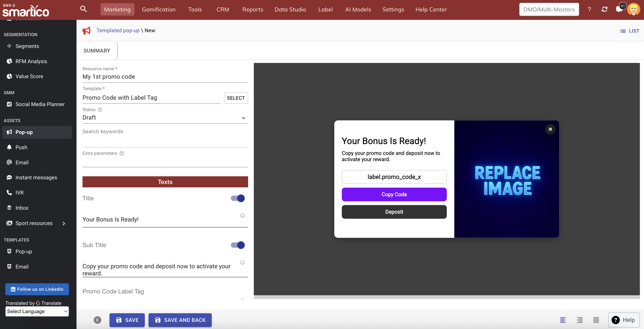Click the refresh sync icon in header

point(604,10)
